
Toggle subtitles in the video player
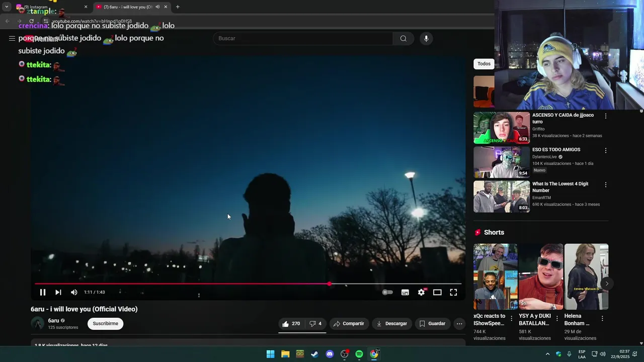[405, 292]
